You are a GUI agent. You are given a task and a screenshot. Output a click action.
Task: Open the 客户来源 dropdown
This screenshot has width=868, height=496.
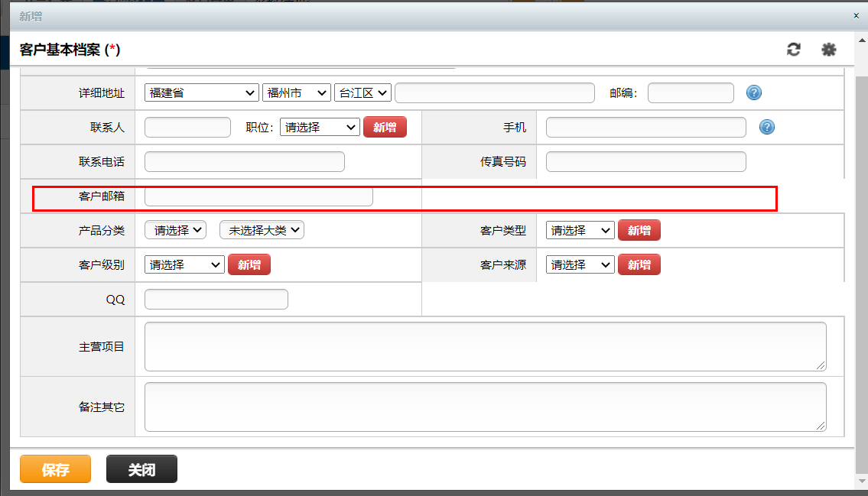click(x=580, y=265)
